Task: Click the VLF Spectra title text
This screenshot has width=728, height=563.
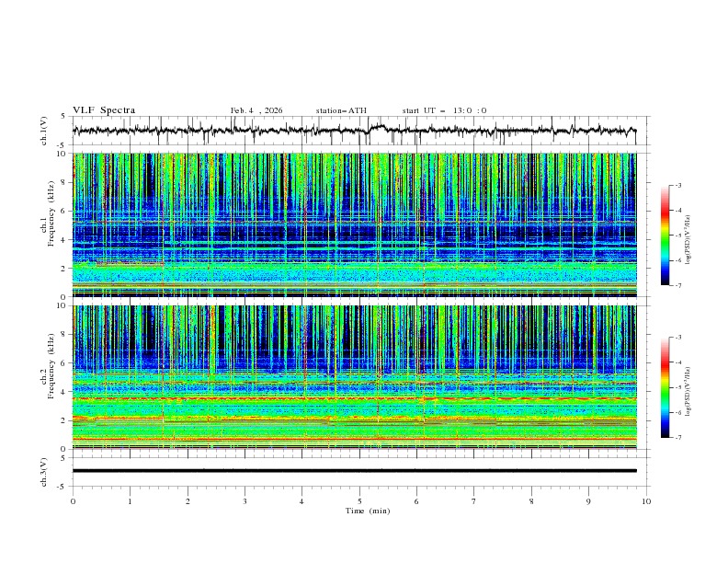Action: click(x=104, y=110)
